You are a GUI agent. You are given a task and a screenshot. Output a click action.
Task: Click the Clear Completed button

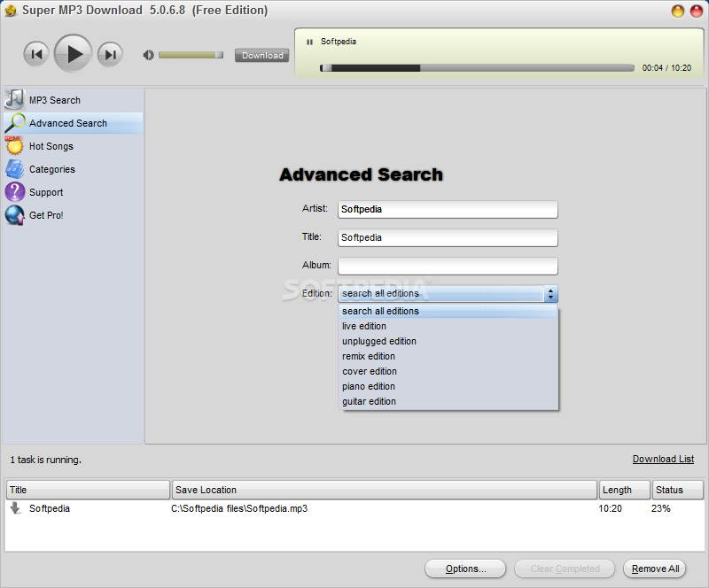[x=565, y=569]
